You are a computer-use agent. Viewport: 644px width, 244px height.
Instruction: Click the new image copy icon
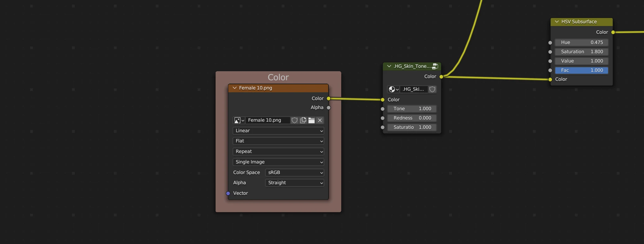[x=303, y=120]
